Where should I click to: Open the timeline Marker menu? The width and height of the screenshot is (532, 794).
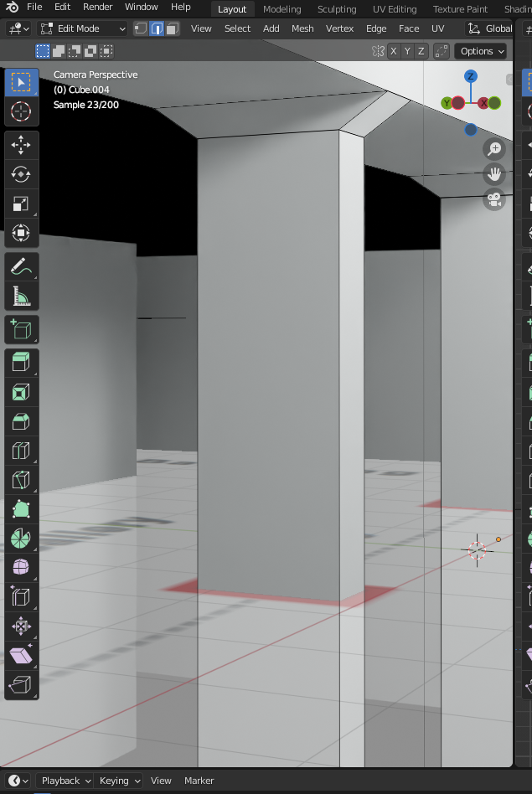(x=199, y=781)
